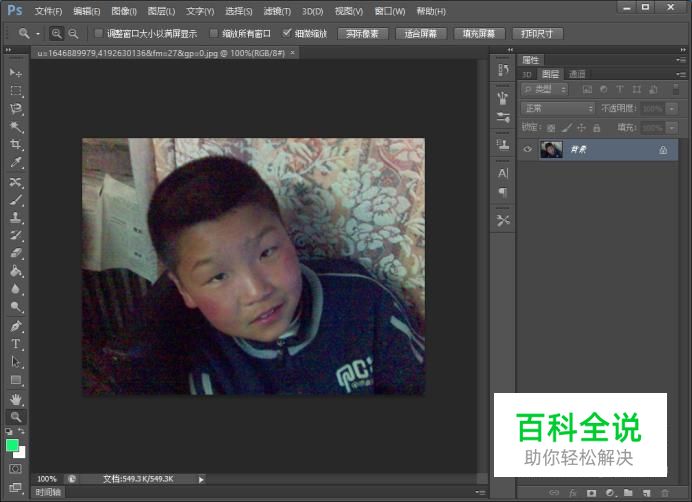Select the Rectangle shape tool
Screen dimensions: 692x502
16,380
